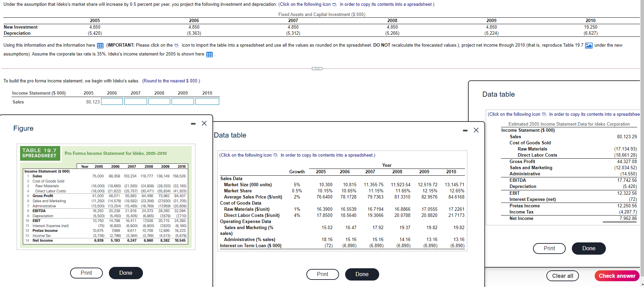Image resolution: width=644 pixels, height=287 pixels.
Task: Select the Market Share 0.5% growth cell
Action: point(297,191)
